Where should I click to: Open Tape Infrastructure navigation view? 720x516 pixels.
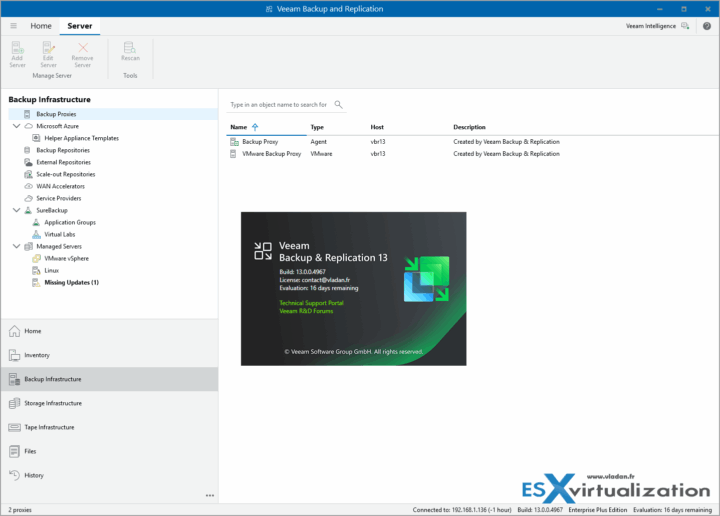[x=109, y=427]
